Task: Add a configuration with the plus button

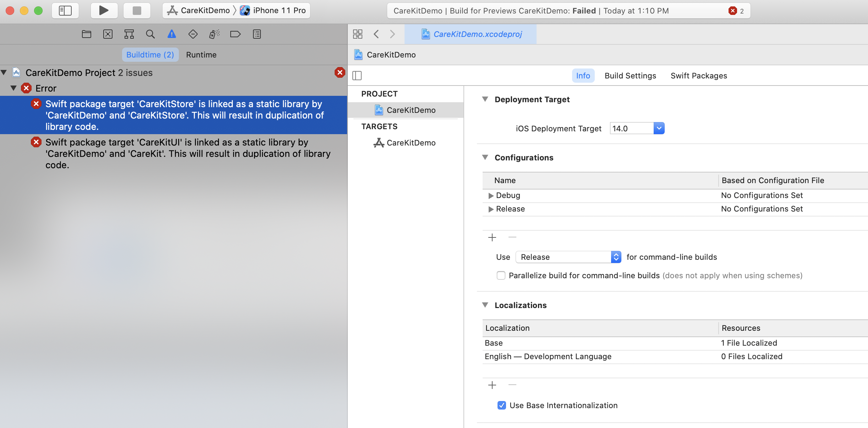Action: 492,237
